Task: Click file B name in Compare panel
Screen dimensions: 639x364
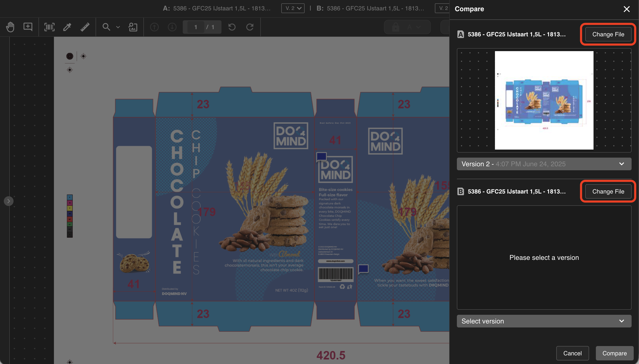Action: coord(517,191)
